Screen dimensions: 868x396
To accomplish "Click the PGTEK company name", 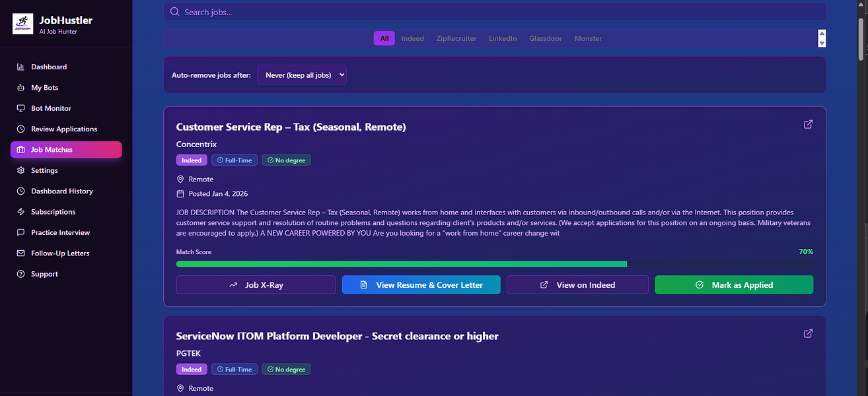I will tap(188, 353).
